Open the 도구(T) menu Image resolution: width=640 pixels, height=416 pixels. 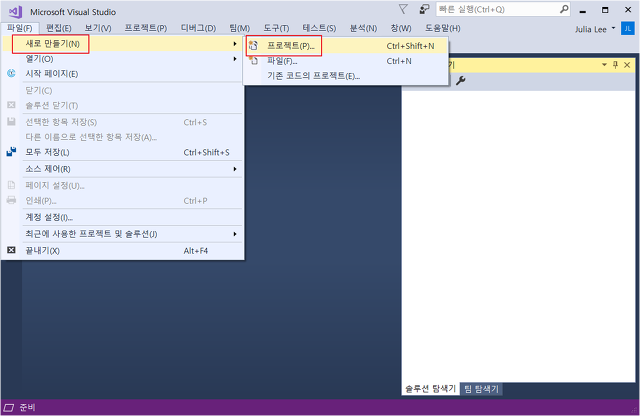click(276, 28)
